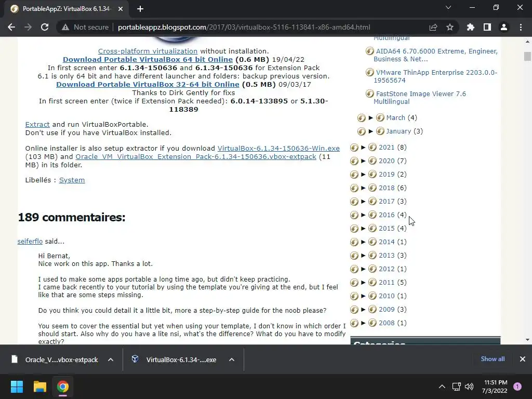Open the March (4) archive link

click(395, 118)
